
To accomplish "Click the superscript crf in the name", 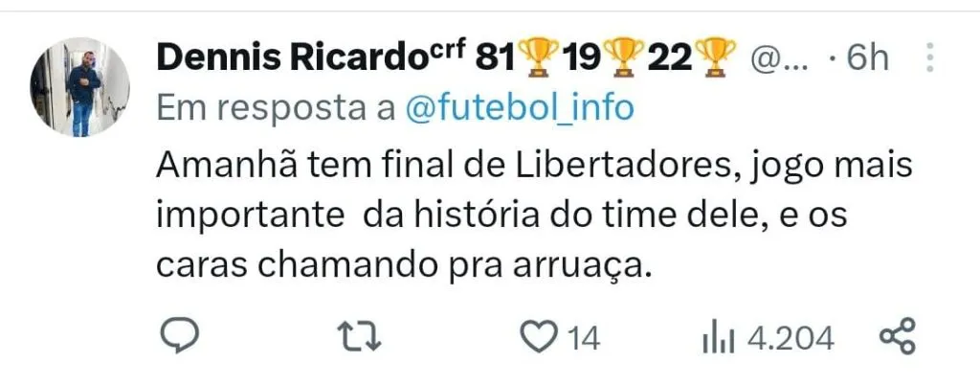I will [x=452, y=50].
